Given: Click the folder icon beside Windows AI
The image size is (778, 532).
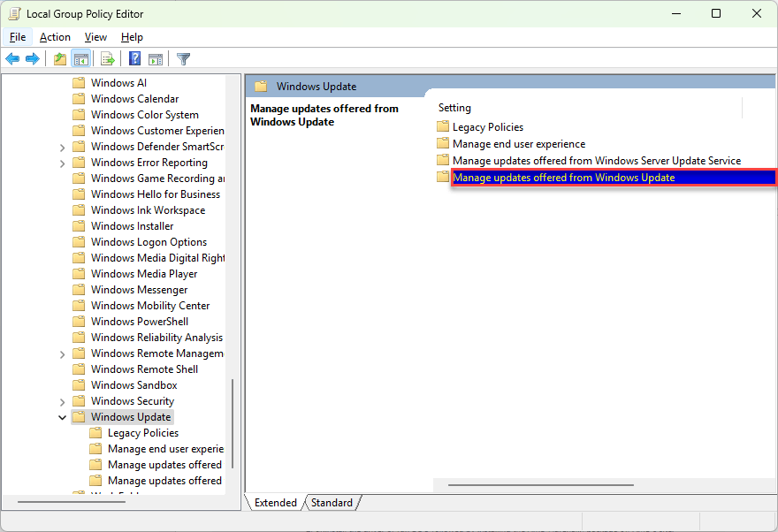Looking at the screenshot, I should pos(79,83).
